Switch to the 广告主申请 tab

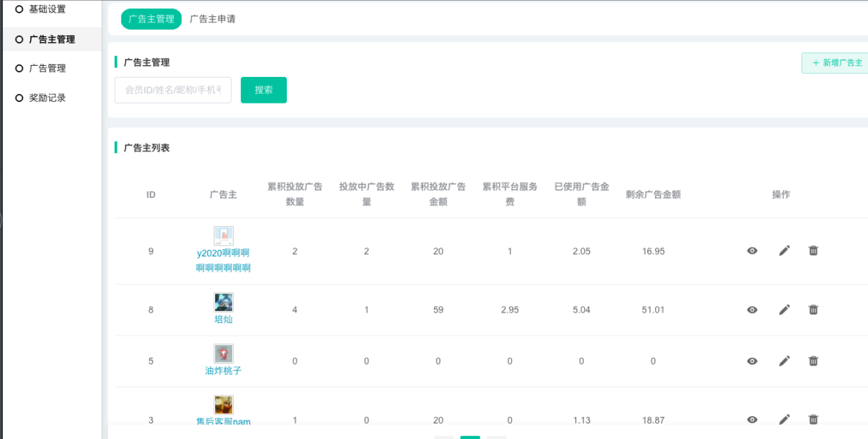tap(212, 19)
